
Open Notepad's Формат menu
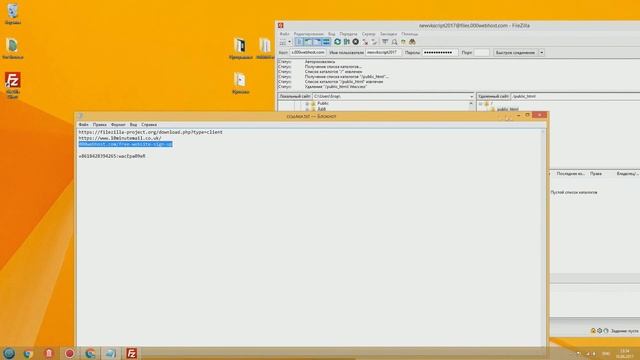coord(118,124)
